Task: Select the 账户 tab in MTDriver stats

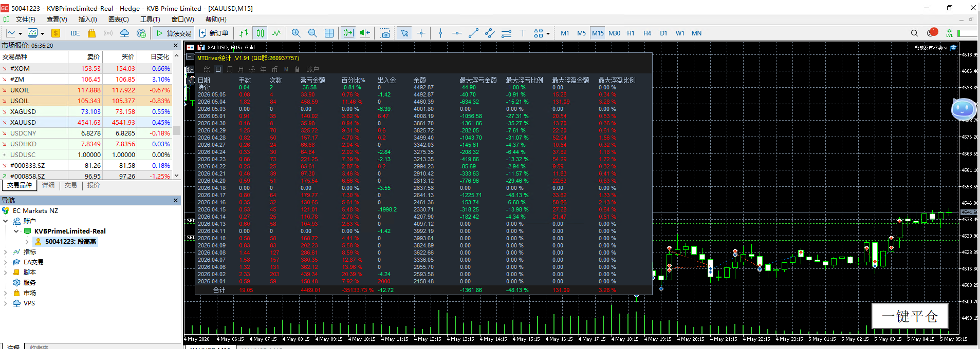Action: pyautogui.click(x=312, y=69)
